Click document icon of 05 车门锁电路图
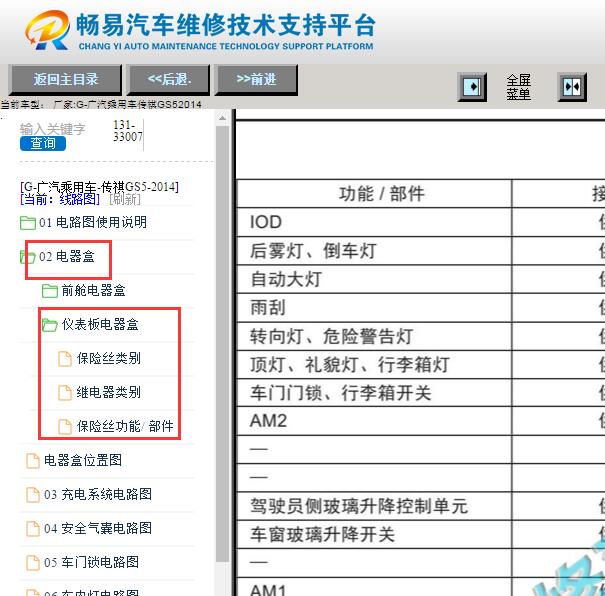Viewport: 605px width, 596px height. tap(33, 562)
